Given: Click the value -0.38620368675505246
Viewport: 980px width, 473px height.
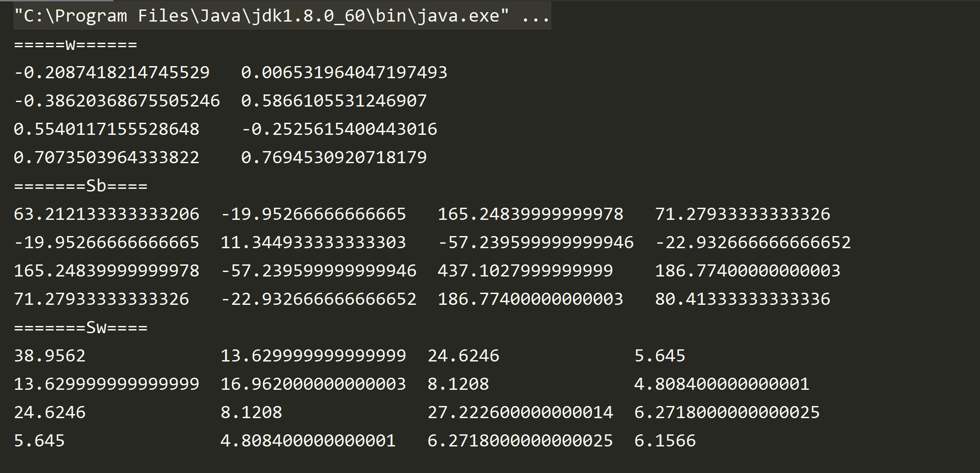Looking at the screenshot, I should coord(117,101).
